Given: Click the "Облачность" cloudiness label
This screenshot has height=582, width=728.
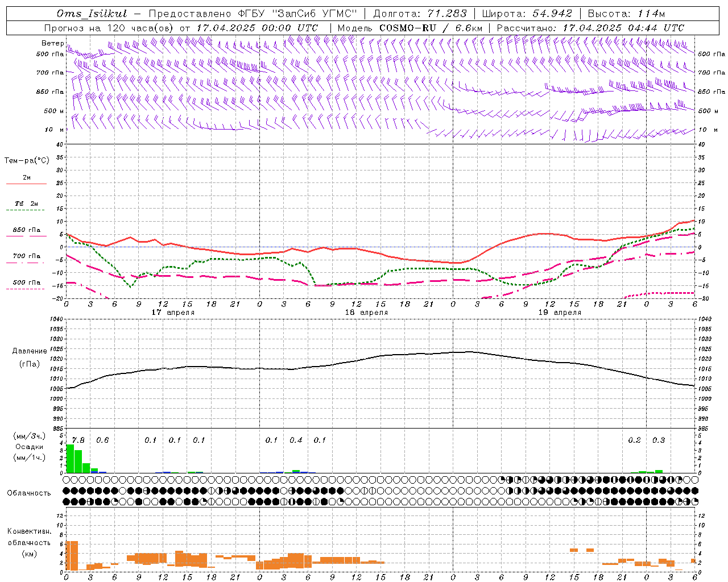Looking at the screenshot, I should click(29, 493).
